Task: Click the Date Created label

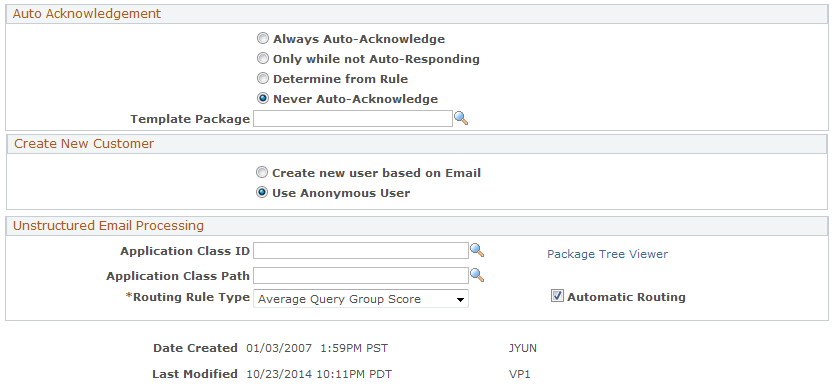Action: pyautogui.click(x=195, y=348)
